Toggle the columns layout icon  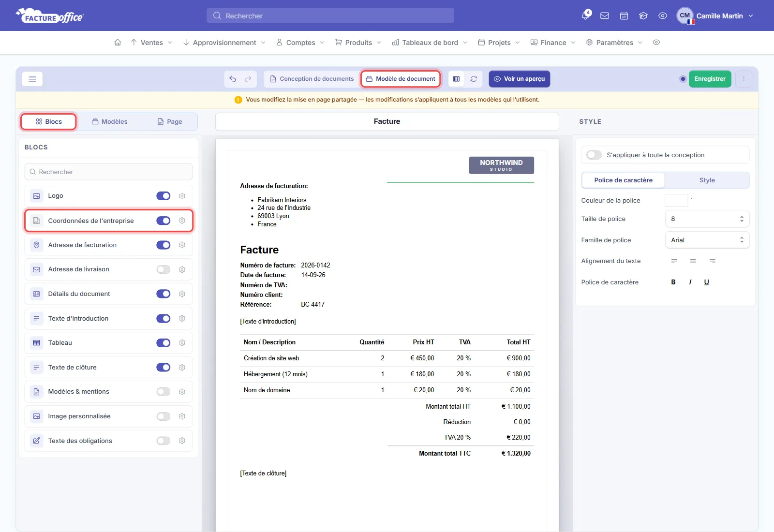click(x=456, y=79)
